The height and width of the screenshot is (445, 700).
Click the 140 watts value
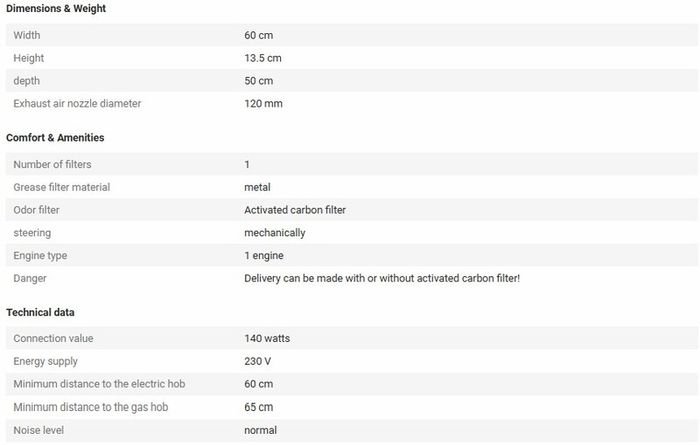point(267,338)
